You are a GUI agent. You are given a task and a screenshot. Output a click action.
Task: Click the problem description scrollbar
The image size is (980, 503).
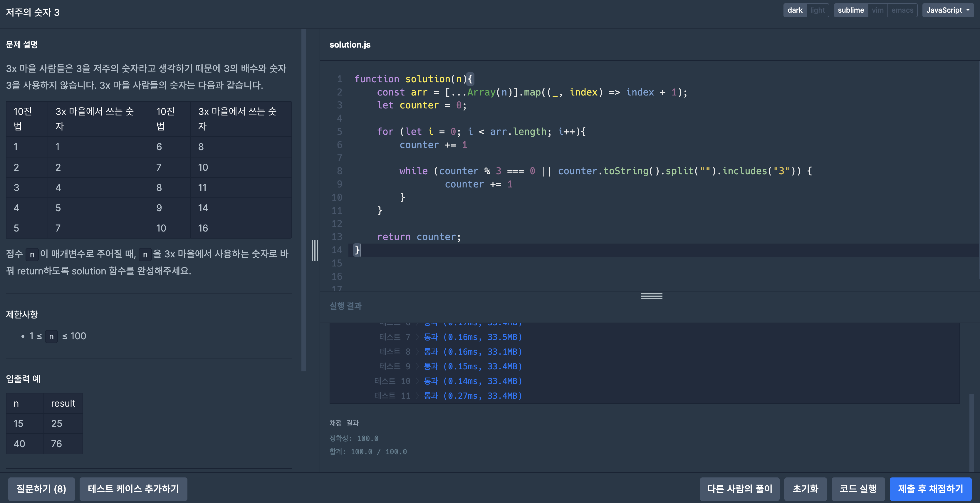[303, 200]
